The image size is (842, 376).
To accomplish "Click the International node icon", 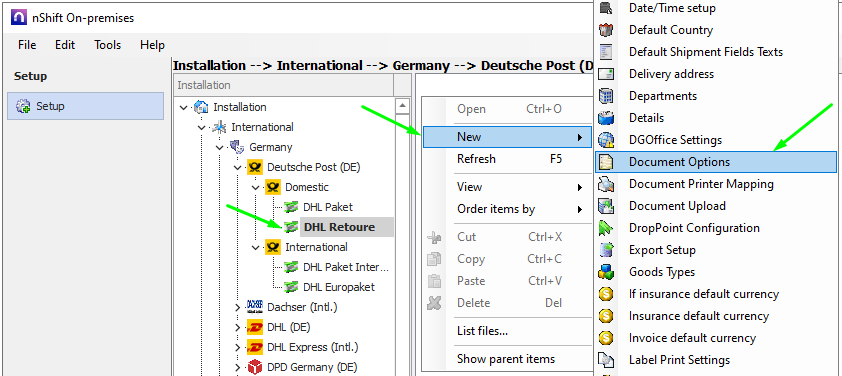I will pos(219,127).
